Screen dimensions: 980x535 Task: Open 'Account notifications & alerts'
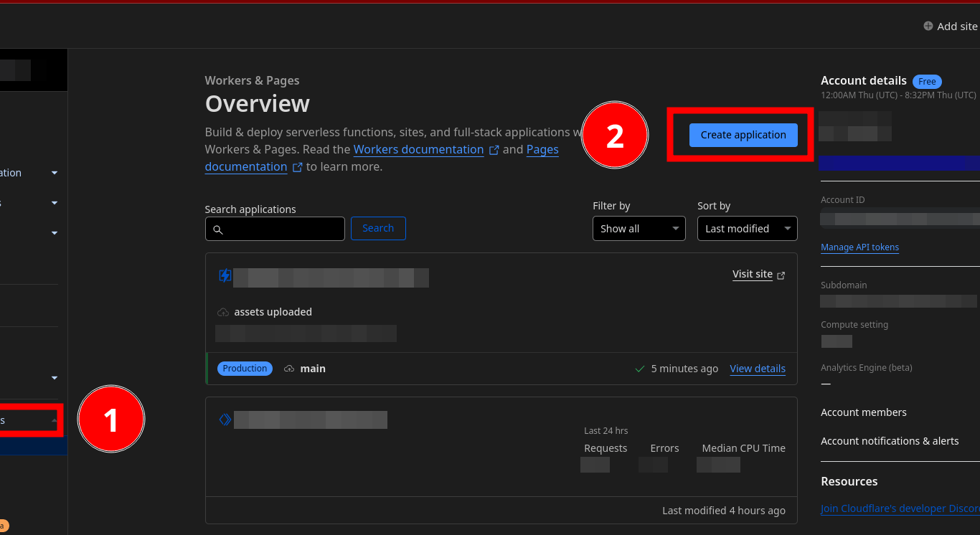point(890,440)
